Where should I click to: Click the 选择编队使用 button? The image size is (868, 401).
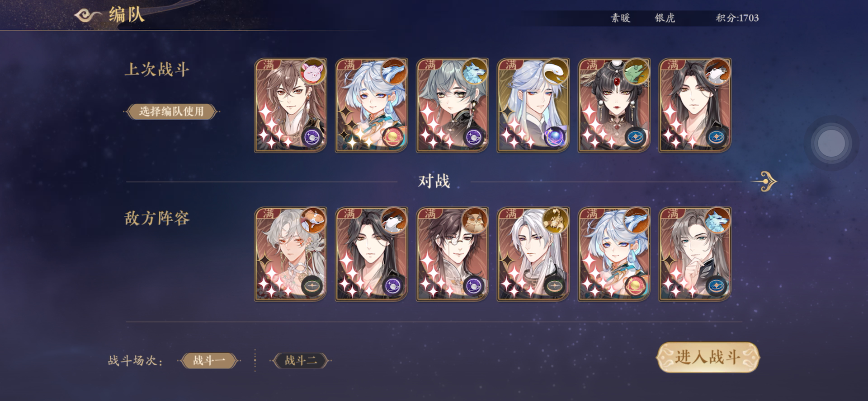(x=171, y=111)
